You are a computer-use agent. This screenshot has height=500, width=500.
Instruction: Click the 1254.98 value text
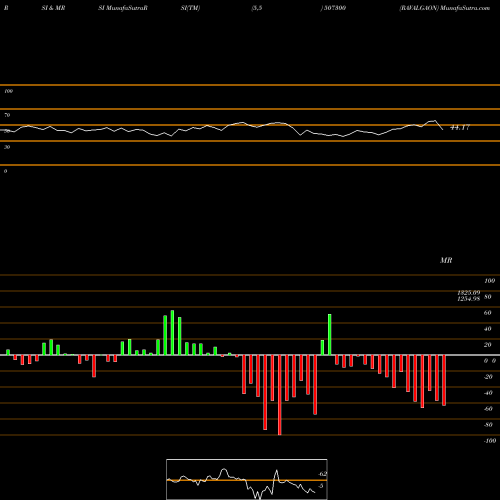tap(469, 299)
